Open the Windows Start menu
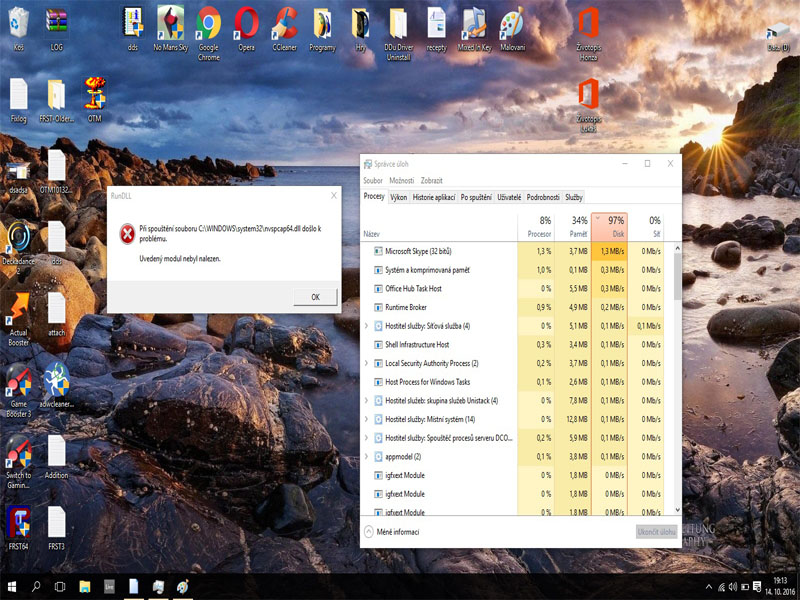This screenshot has height=600, width=800. 13,587
